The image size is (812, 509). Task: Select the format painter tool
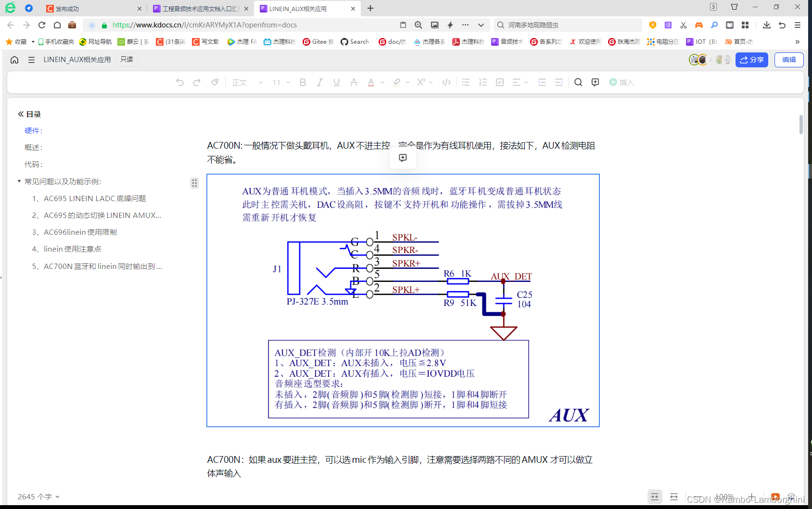tap(215, 82)
